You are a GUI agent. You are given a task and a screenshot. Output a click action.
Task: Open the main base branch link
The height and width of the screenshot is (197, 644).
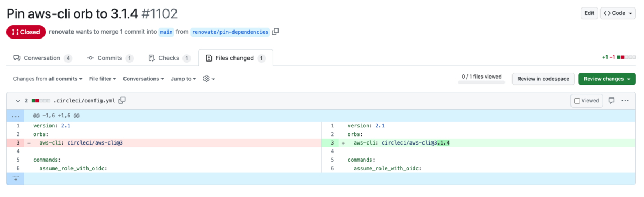point(166,32)
